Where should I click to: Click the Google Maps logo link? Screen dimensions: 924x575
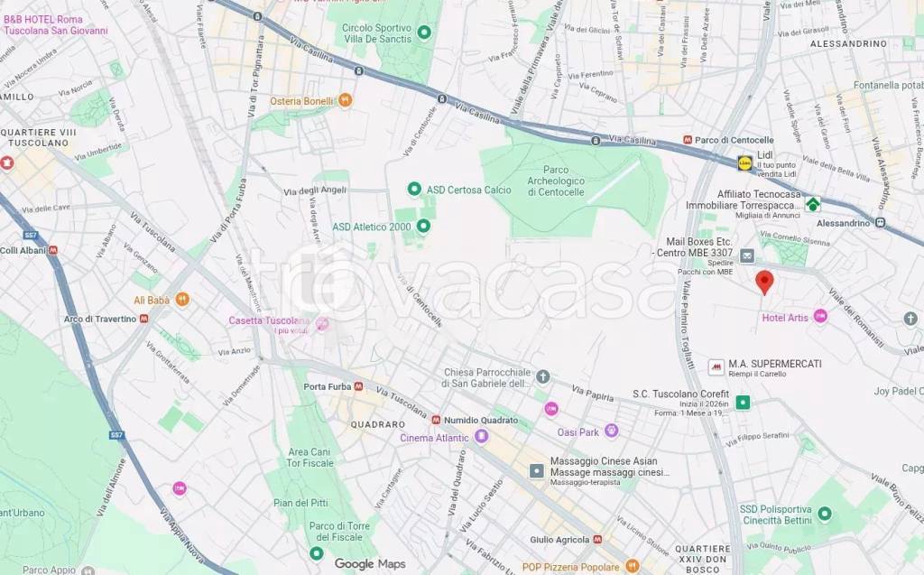click(370, 564)
